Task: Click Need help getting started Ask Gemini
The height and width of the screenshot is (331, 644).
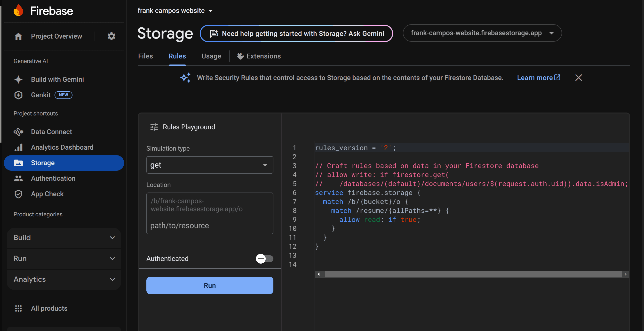Action: (x=296, y=33)
